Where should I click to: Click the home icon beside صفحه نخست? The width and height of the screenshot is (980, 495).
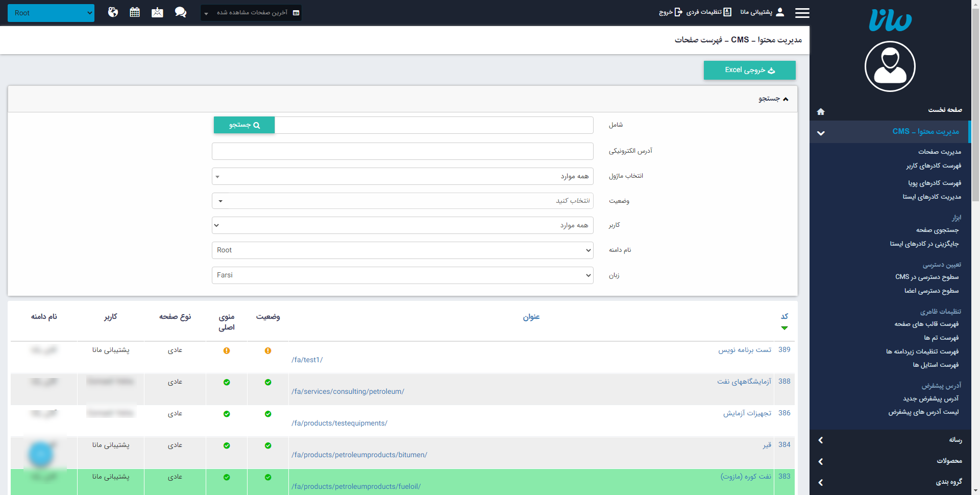821,111
